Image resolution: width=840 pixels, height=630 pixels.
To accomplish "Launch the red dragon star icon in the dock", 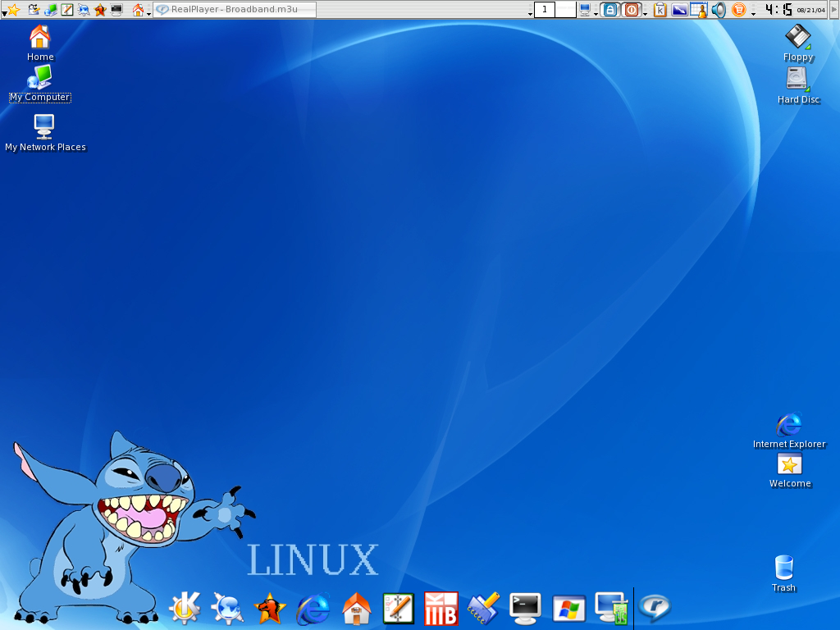I will 270,608.
